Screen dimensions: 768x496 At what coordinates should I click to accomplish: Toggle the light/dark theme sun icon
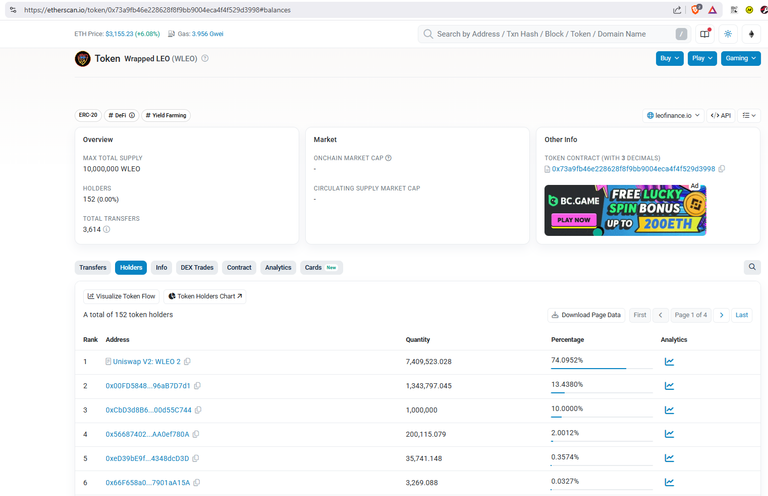(x=728, y=34)
